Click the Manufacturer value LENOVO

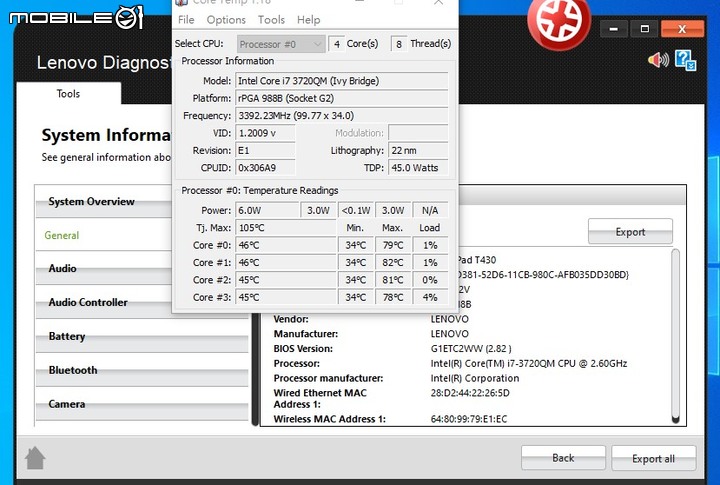tap(450, 333)
